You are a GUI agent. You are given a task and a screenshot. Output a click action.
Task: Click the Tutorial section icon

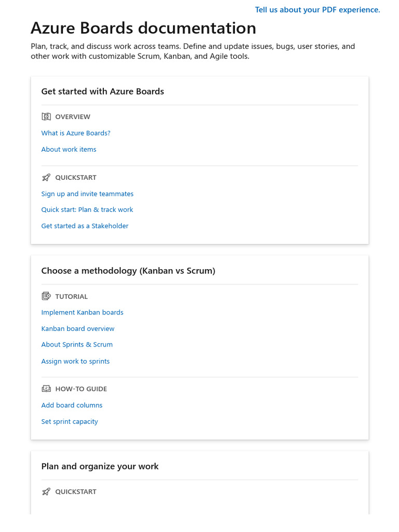[46, 297]
